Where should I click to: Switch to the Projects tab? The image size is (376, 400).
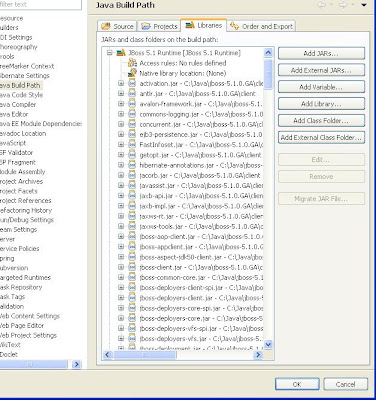coord(159,26)
